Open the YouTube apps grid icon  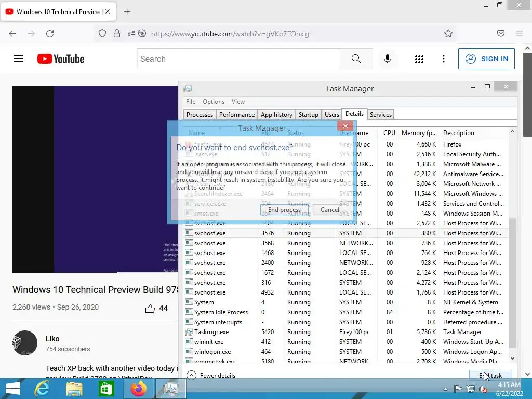tap(419, 59)
